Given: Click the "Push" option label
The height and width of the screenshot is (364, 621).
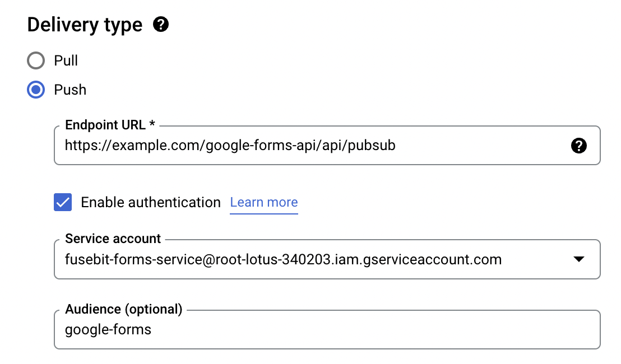Looking at the screenshot, I should coord(70,90).
